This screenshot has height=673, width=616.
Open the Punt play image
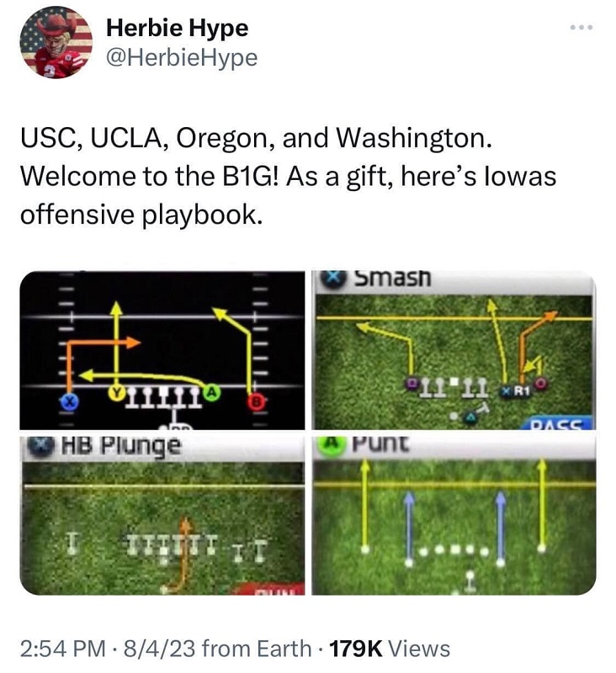(x=454, y=515)
